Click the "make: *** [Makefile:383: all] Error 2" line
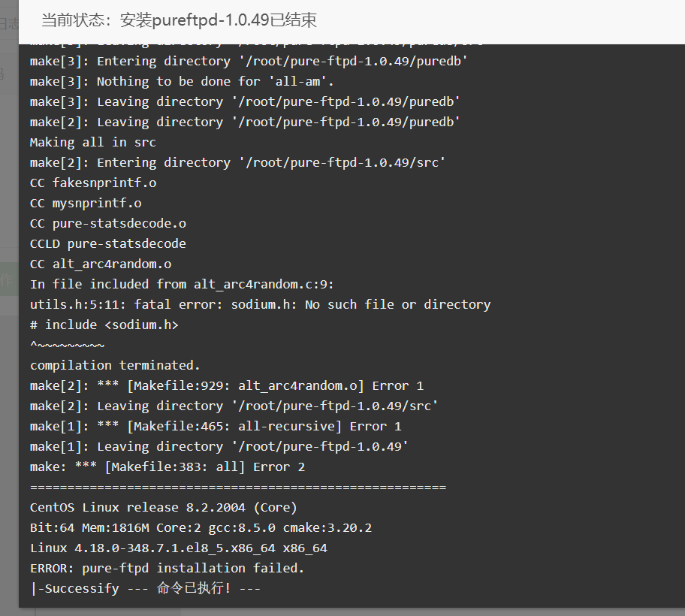The width and height of the screenshot is (685, 616). [167, 467]
